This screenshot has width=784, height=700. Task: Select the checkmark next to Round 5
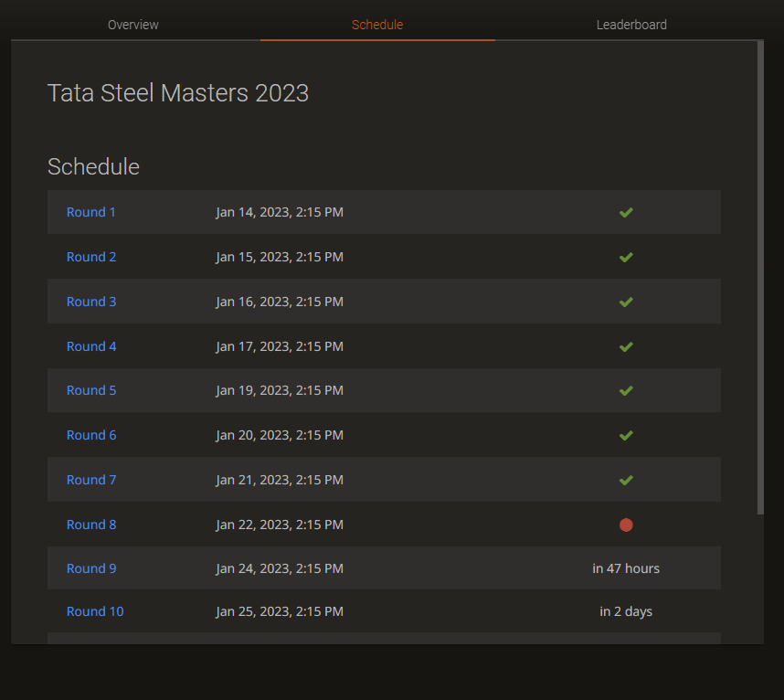tap(626, 390)
